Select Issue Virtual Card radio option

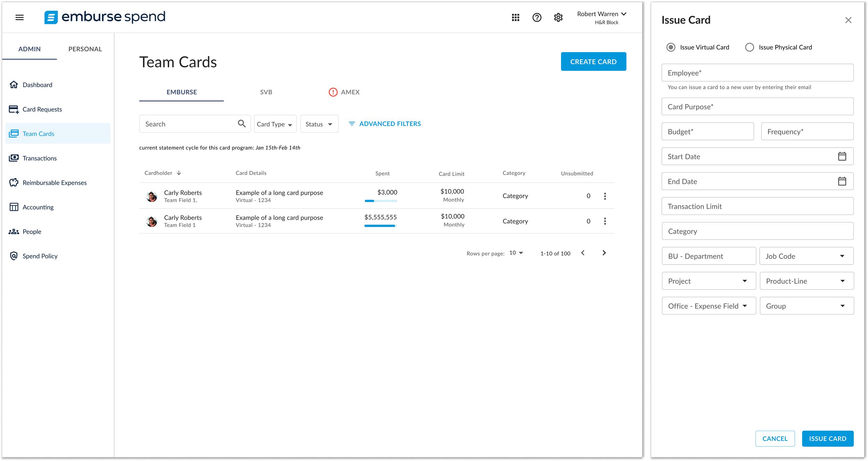[670, 47]
